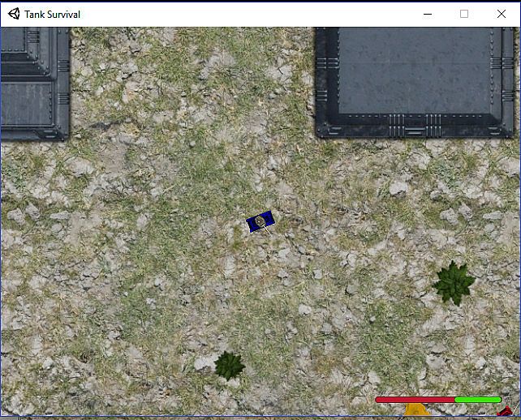Minimize the Tank Survival window
Image resolution: width=521 pixels, height=420 pixels.
pos(428,15)
